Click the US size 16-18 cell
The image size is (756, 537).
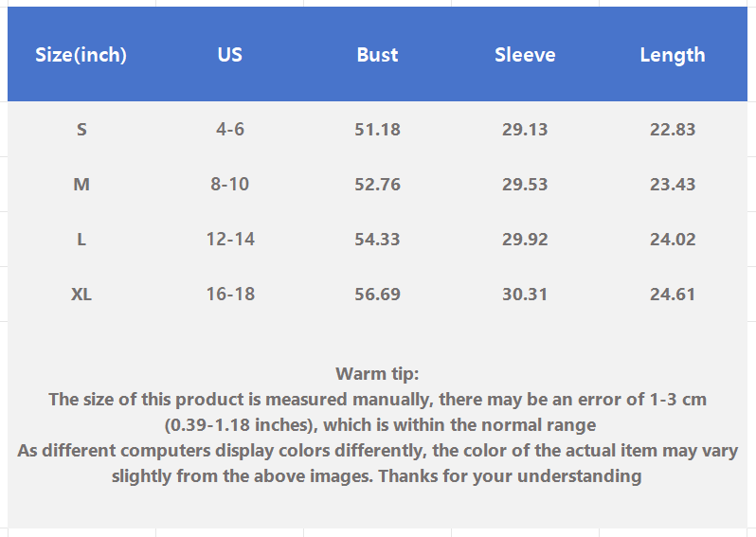click(x=230, y=294)
